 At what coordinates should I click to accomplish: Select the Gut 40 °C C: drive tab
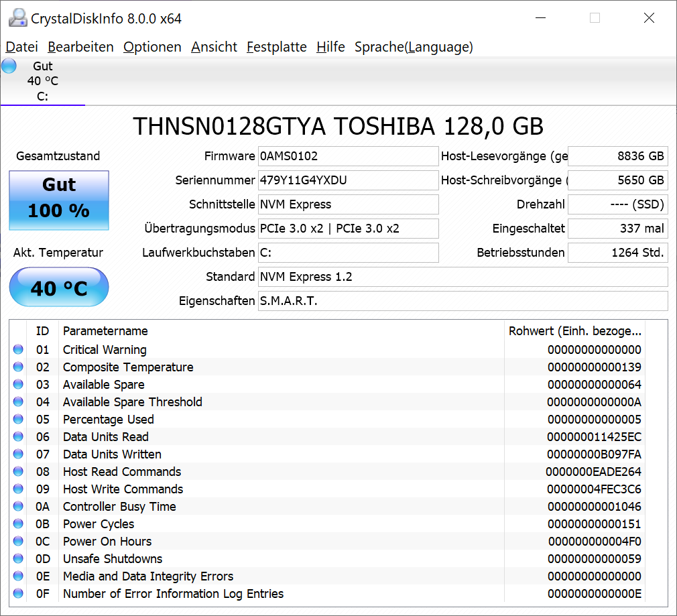pos(43,81)
